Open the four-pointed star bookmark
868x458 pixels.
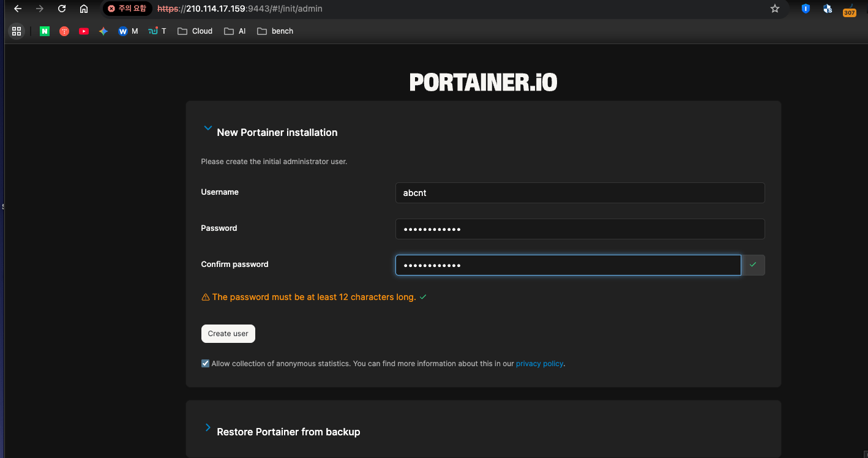(x=103, y=31)
